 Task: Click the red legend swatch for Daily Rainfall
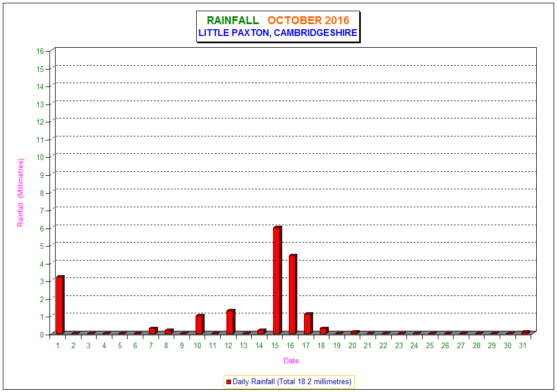click(229, 382)
